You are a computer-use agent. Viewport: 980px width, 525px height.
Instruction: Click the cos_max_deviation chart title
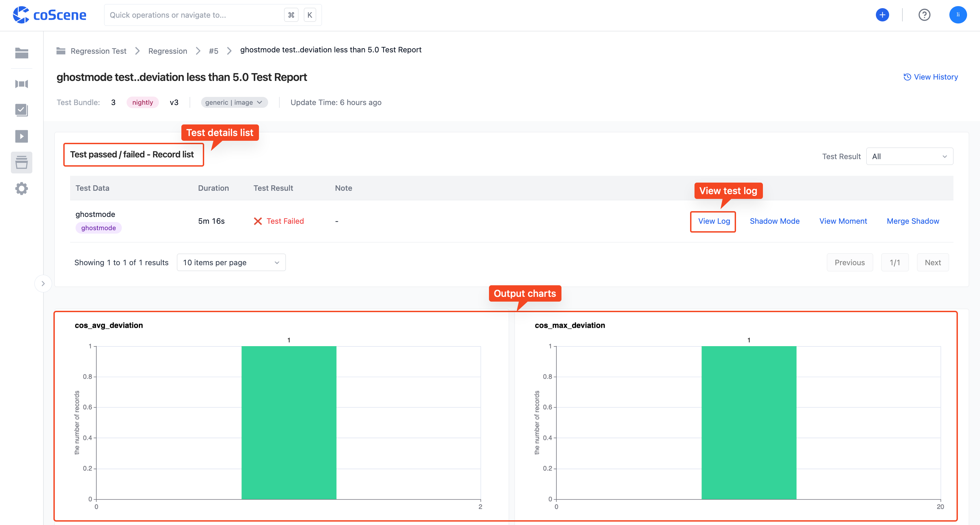point(570,325)
